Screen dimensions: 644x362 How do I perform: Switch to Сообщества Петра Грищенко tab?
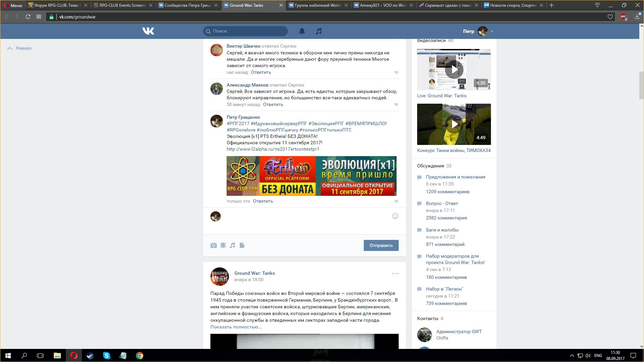click(188, 5)
